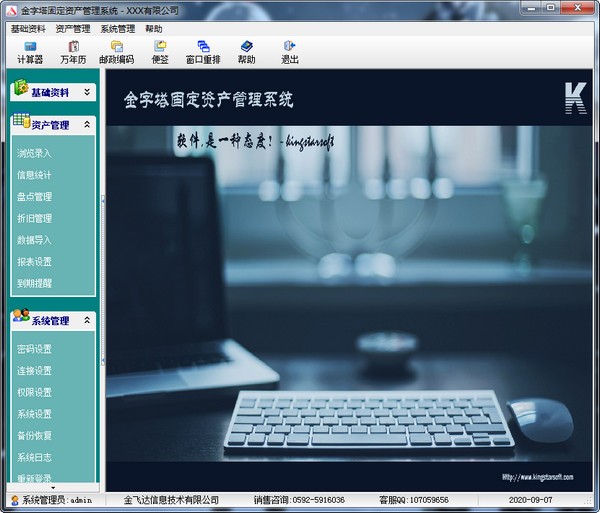Click the 资产管理 panel table icon
Screen dimensions: 600x513
point(21,121)
